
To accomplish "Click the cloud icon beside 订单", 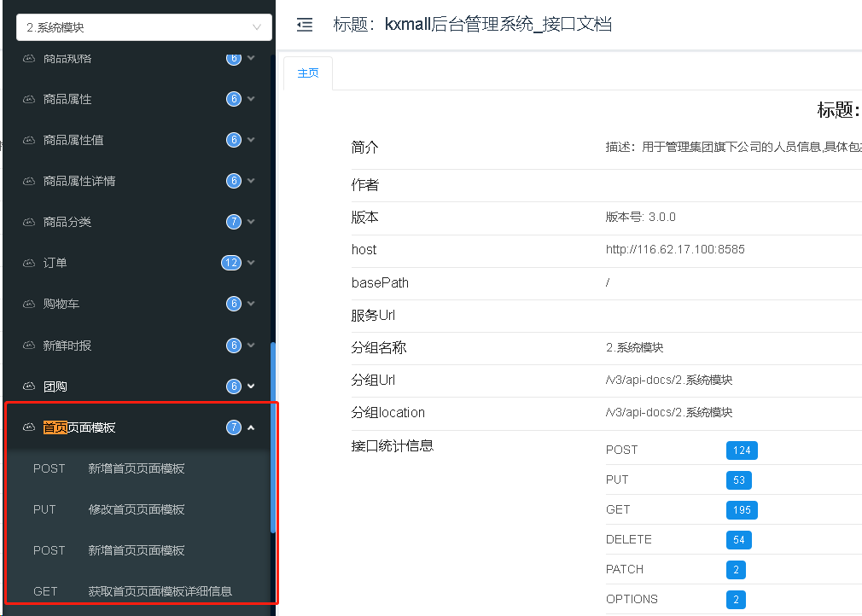I will [29, 263].
